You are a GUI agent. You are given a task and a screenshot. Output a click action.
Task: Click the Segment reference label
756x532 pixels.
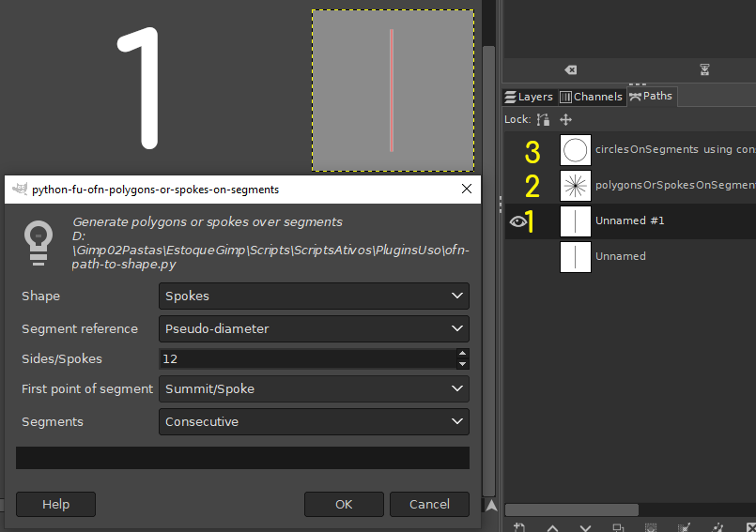[x=80, y=328]
